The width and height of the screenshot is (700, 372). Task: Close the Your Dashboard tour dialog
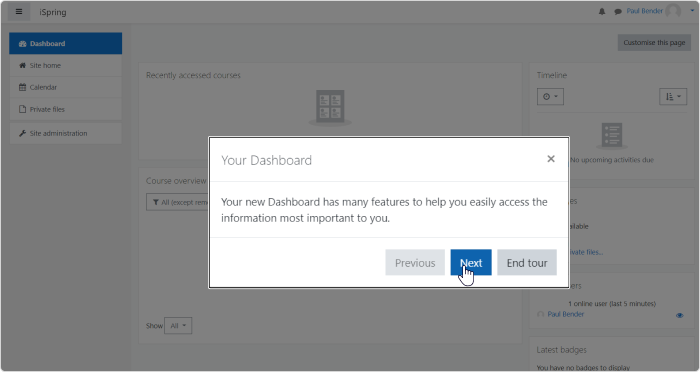click(x=551, y=159)
